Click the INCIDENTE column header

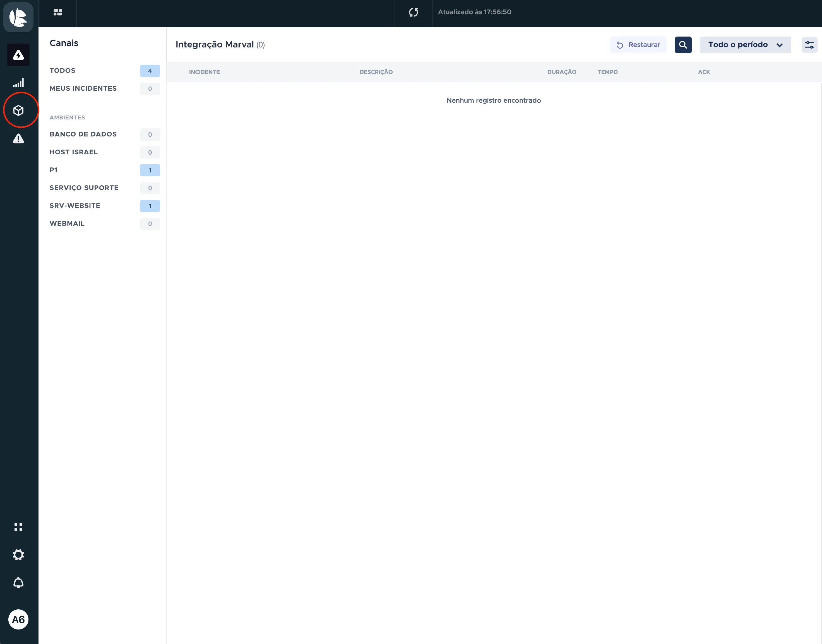tap(204, 72)
